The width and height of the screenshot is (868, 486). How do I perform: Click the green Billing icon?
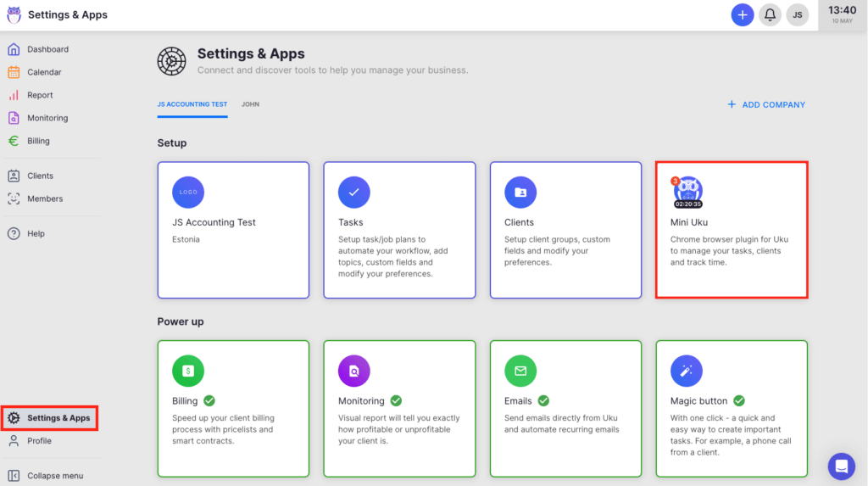click(x=188, y=371)
